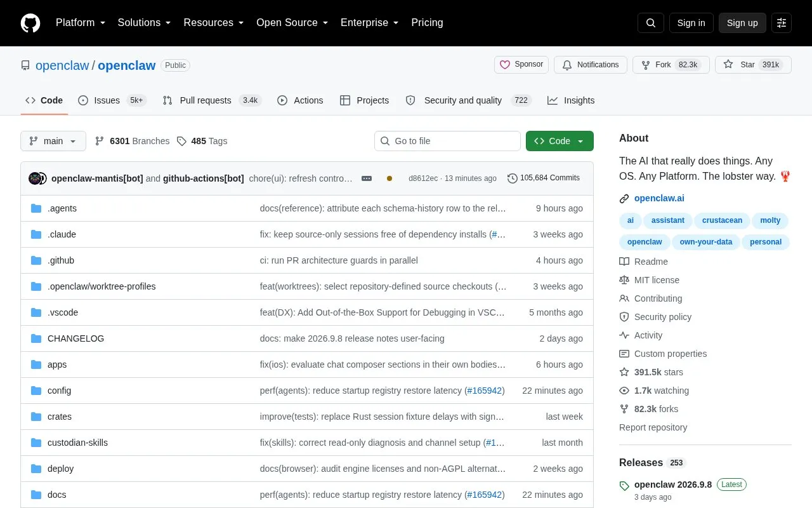This screenshot has height=508, width=812.
Task: Switch to the Pull requests tab
Action: click(x=212, y=100)
